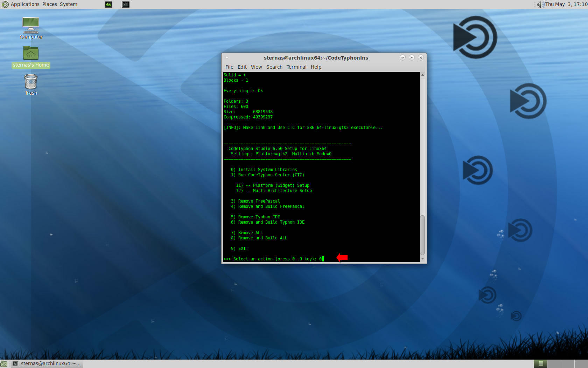Select the sternas@archlinux64 taskbar window button

click(47, 364)
